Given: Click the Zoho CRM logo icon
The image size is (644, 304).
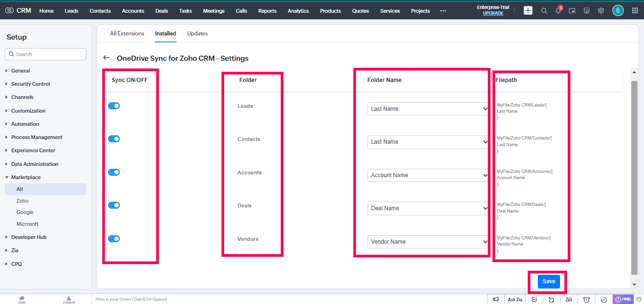Looking at the screenshot, I should [9, 10].
